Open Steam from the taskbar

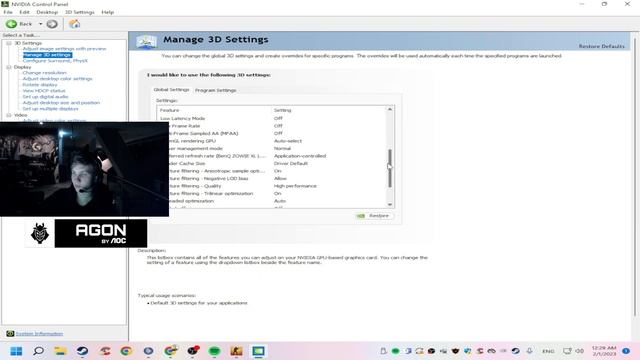click(x=82, y=351)
